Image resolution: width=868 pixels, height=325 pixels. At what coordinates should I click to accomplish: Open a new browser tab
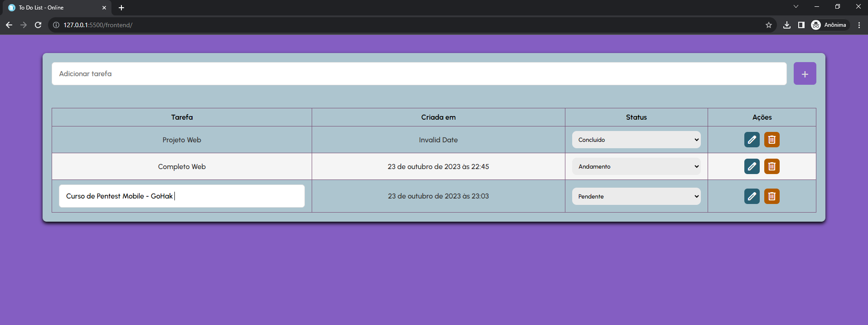point(121,8)
